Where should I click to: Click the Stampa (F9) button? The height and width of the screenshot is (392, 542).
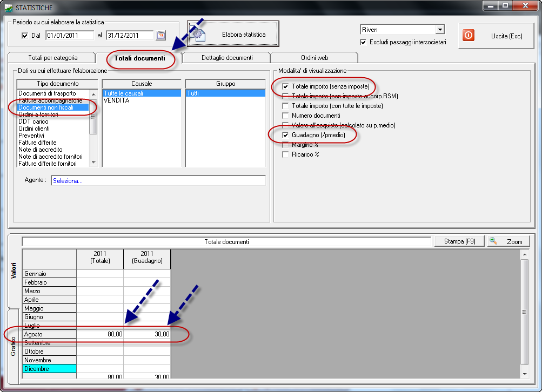click(x=459, y=241)
